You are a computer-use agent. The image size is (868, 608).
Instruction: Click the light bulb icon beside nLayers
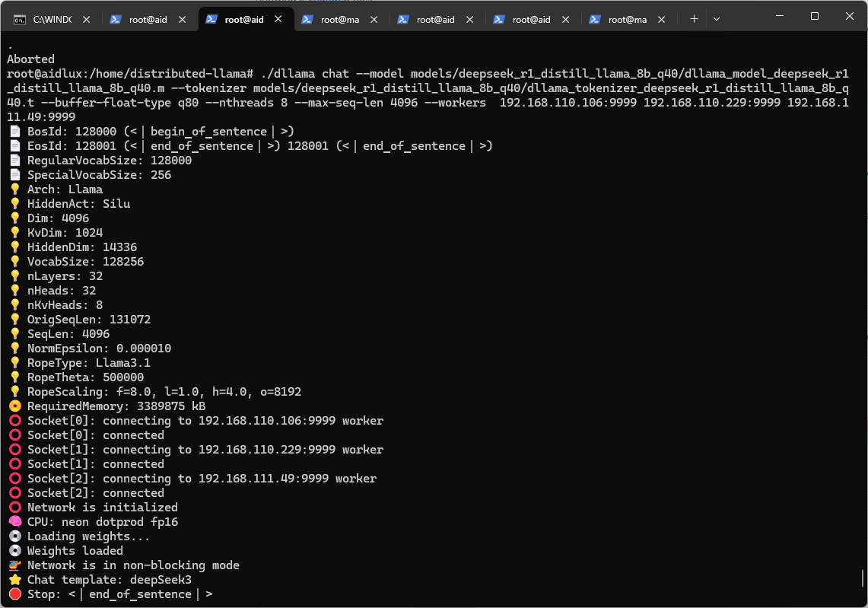click(15, 275)
